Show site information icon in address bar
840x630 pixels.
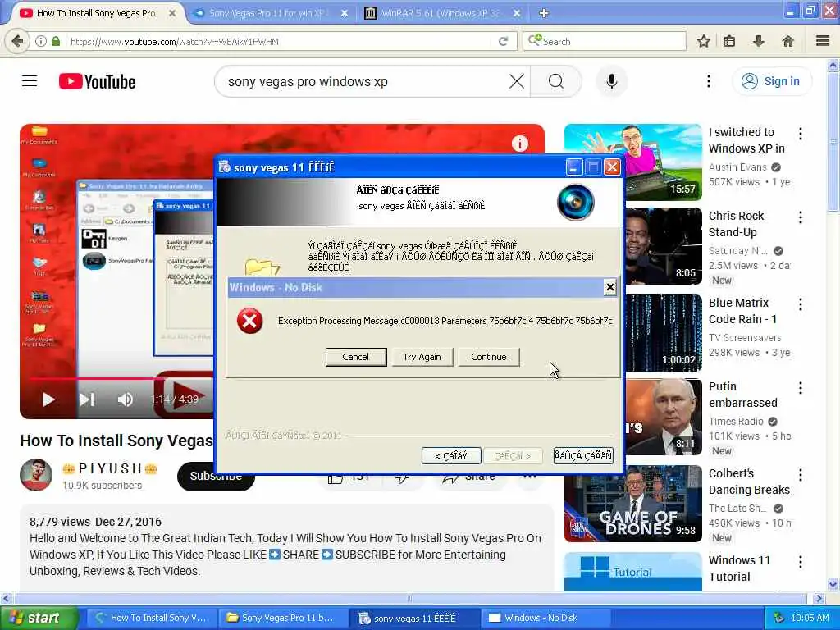[41, 41]
